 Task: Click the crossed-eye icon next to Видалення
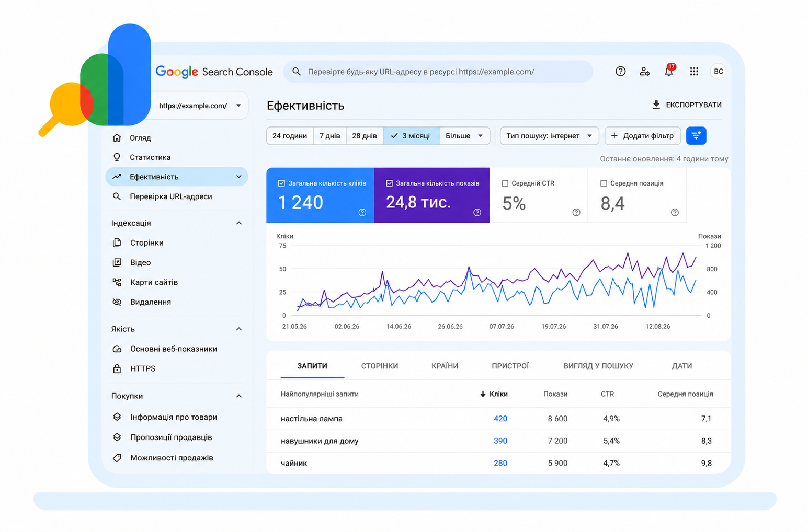(117, 302)
